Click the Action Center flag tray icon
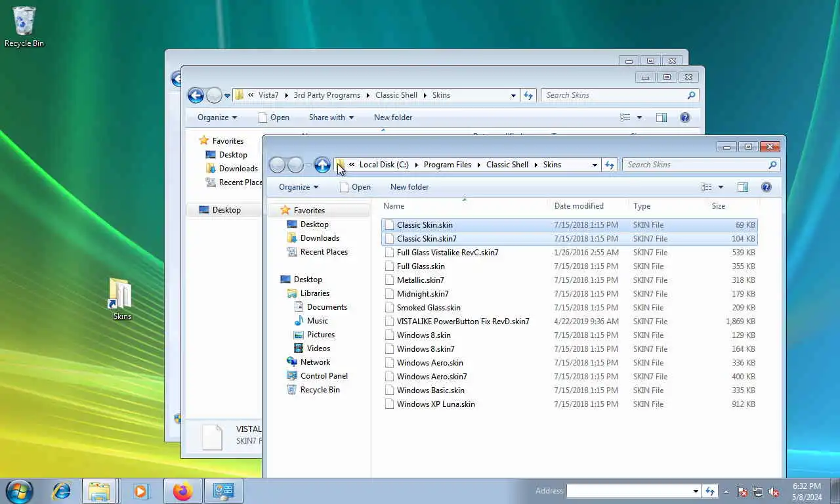 click(x=742, y=492)
